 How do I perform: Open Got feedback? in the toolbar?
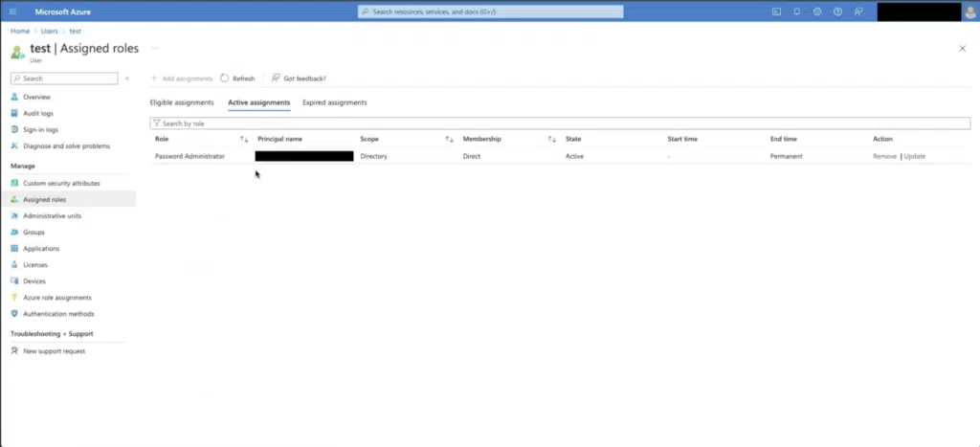point(299,78)
